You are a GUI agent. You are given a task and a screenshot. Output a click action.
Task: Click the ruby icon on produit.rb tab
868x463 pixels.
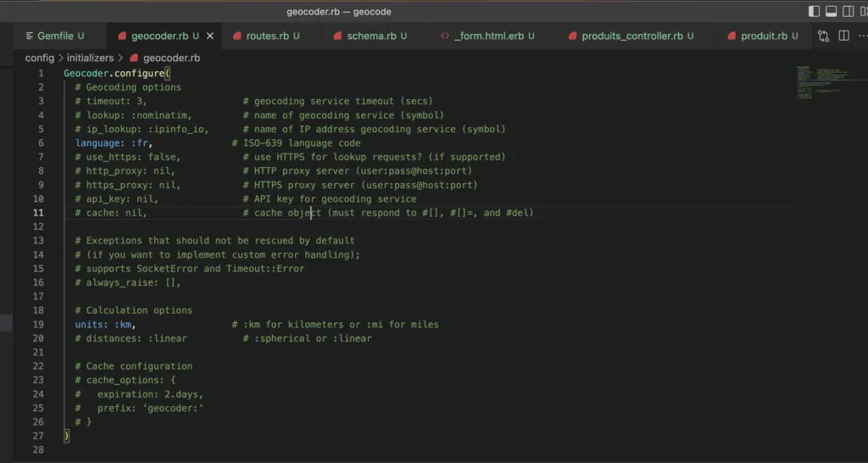pyautogui.click(x=732, y=36)
